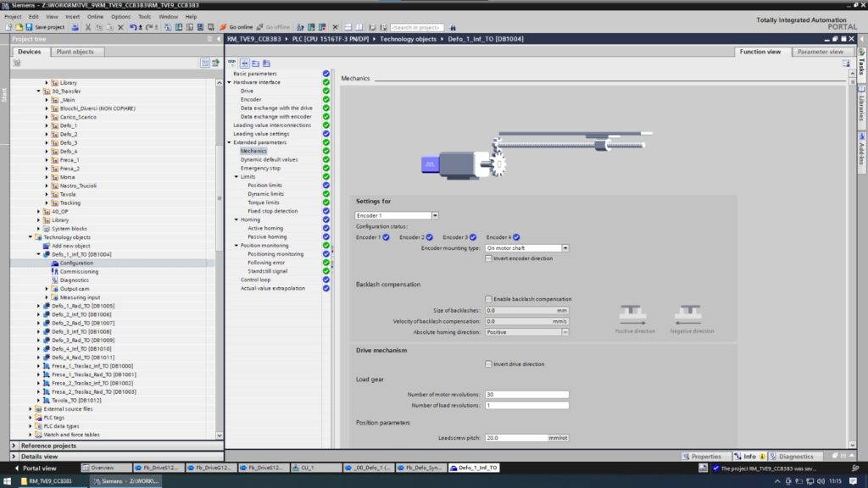Click the Encoder 4 configuration status checkmark
868x488 pixels.
pos(516,237)
